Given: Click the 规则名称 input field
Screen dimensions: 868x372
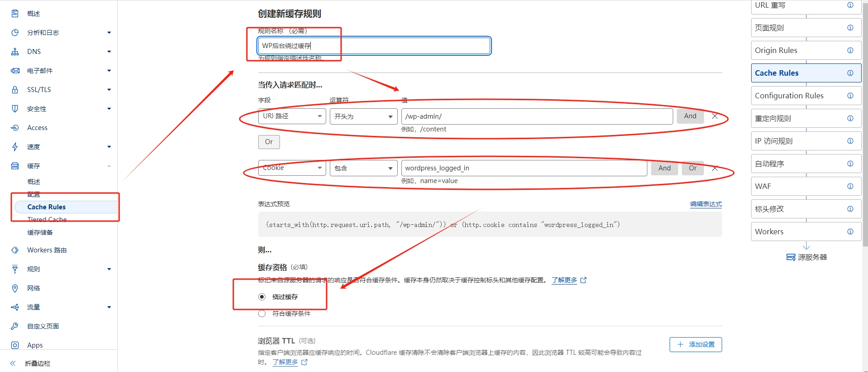Looking at the screenshot, I should click(x=374, y=46).
